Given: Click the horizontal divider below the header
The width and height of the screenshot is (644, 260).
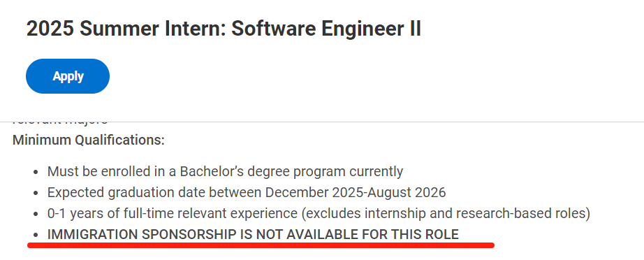Looking at the screenshot, I should point(322,122).
